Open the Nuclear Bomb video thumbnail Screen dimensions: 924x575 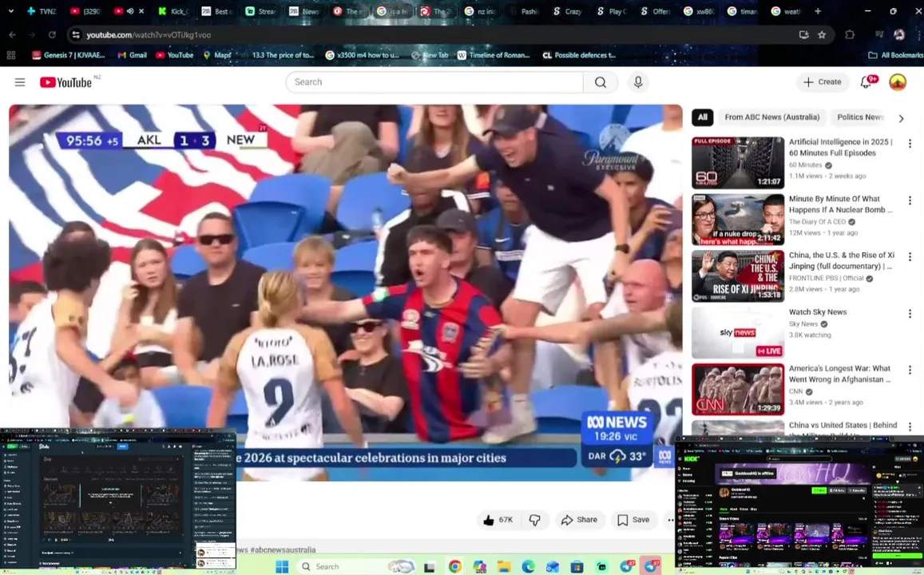pos(738,220)
